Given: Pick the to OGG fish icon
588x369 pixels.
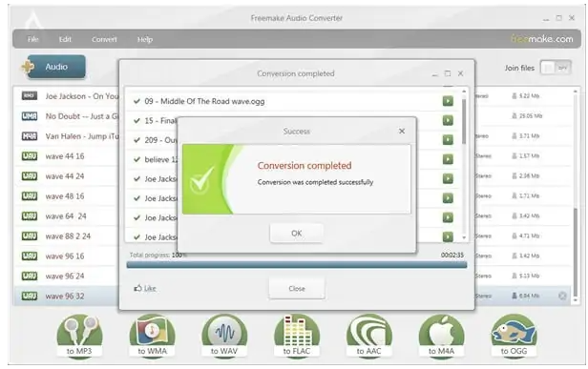Looking at the screenshot, I should [x=514, y=336].
